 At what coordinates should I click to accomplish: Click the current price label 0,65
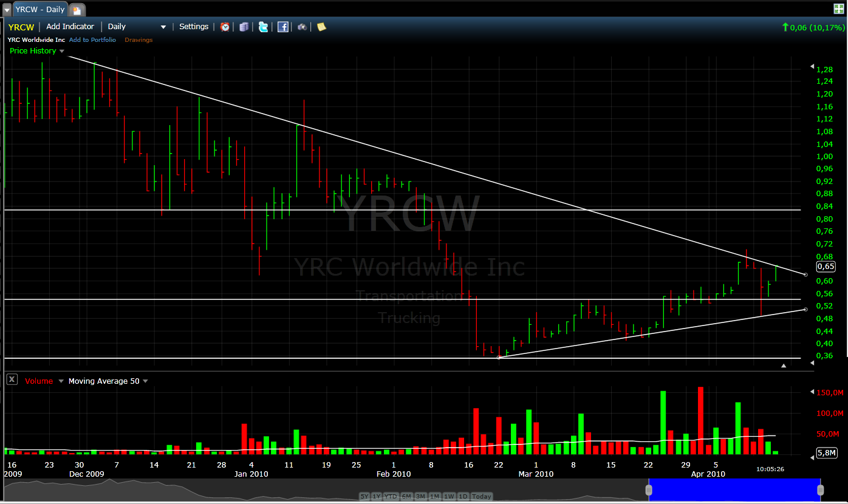click(x=826, y=267)
